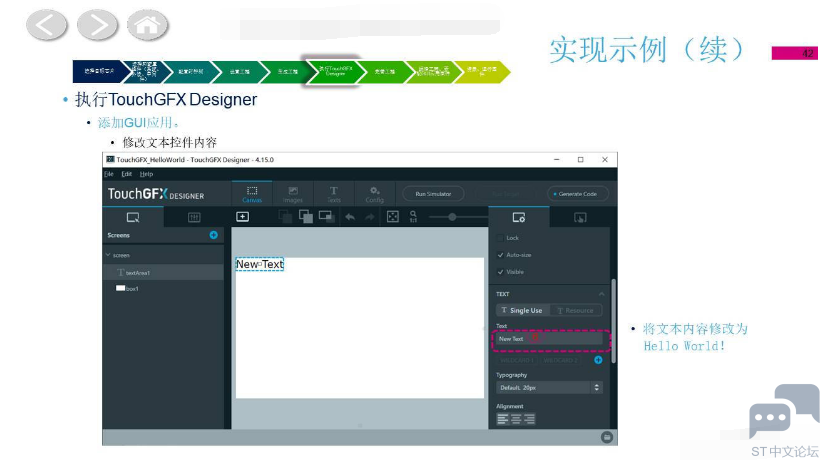Viewport: 828px width, 467px height.
Task: Select the New Text widget on canvas
Action: pos(259,264)
